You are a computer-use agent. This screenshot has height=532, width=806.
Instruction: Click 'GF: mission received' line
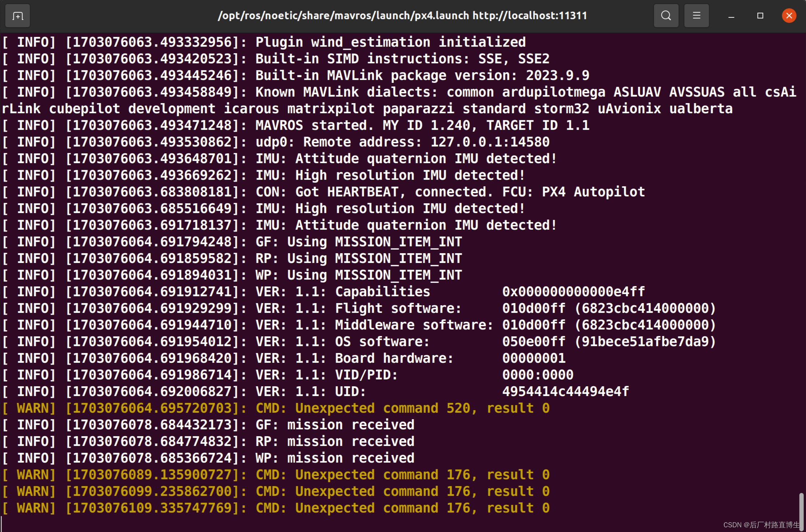pyautogui.click(x=208, y=425)
